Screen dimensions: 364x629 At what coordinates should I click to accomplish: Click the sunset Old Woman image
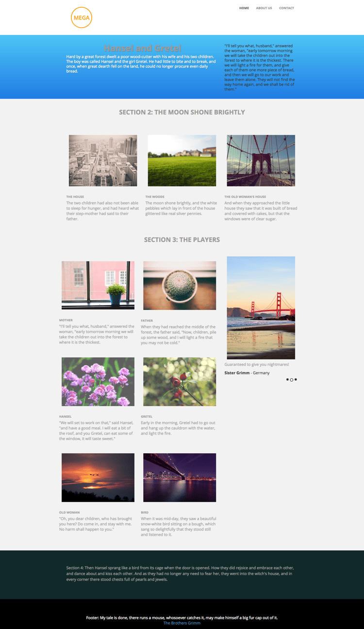[x=98, y=478]
